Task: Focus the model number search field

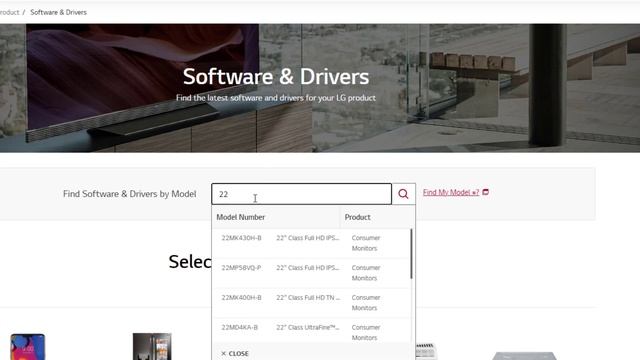Action: click(x=301, y=194)
